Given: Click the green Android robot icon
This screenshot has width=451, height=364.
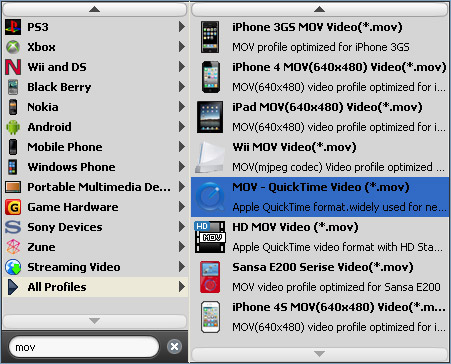Looking at the screenshot, I should point(13,127).
